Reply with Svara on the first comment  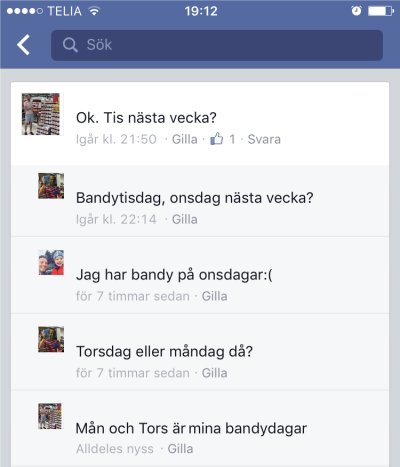point(264,139)
